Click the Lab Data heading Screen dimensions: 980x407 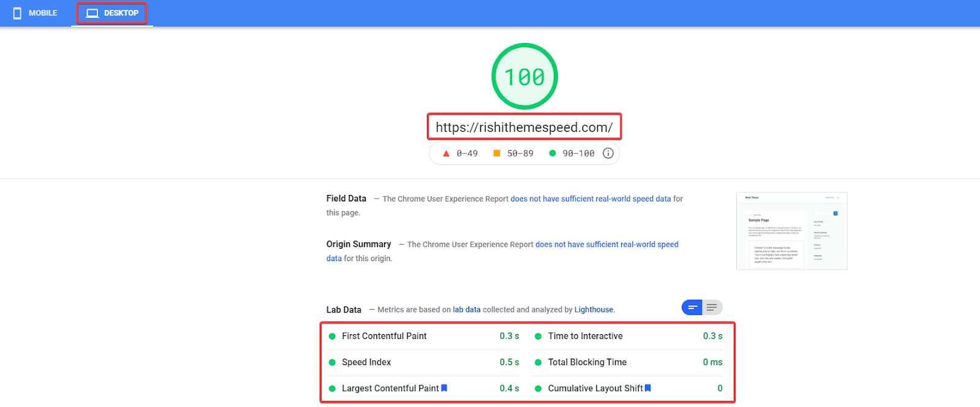click(x=344, y=310)
